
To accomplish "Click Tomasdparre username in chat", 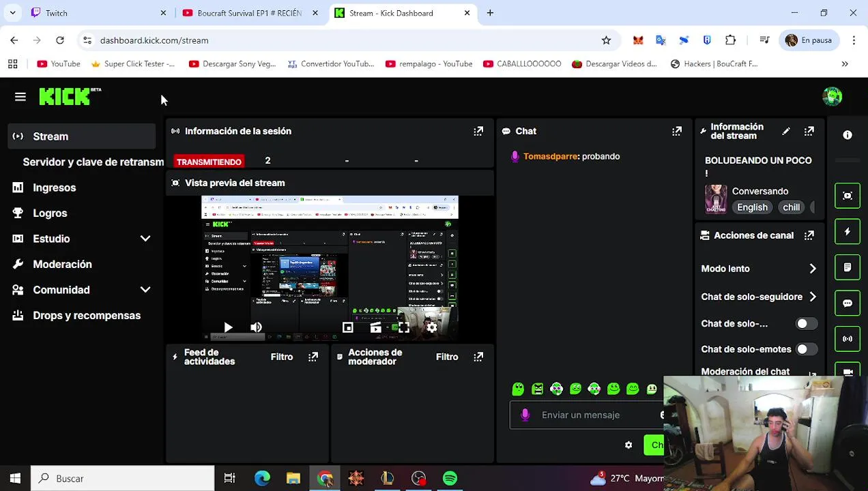I will (550, 156).
